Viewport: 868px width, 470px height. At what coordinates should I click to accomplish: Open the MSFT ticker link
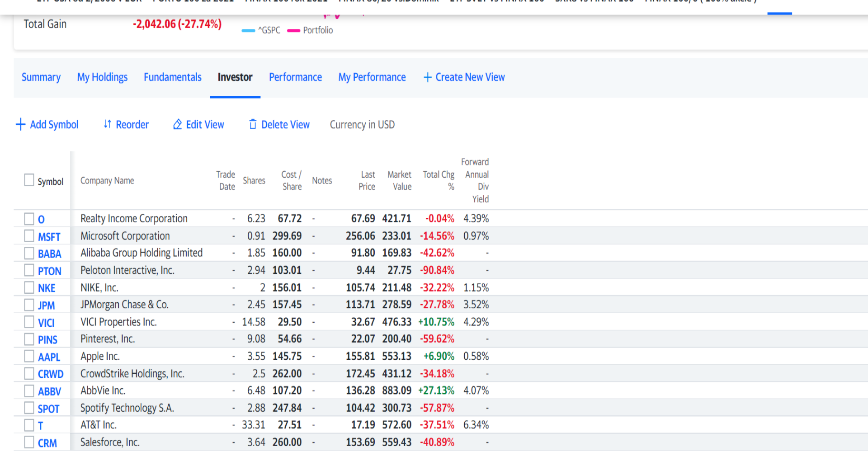pyautogui.click(x=49, y=237)
